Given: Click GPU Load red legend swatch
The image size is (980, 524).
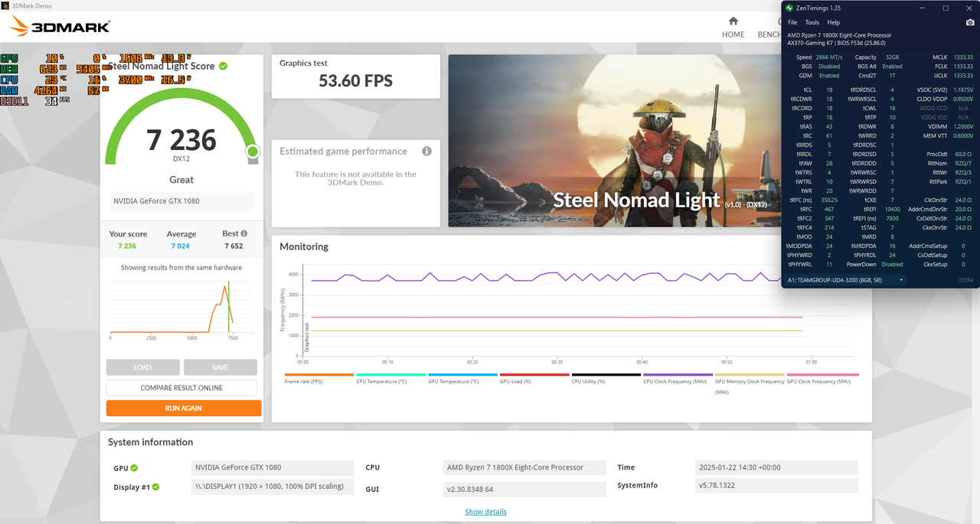Looking at the screenshot, I should 534,375.
